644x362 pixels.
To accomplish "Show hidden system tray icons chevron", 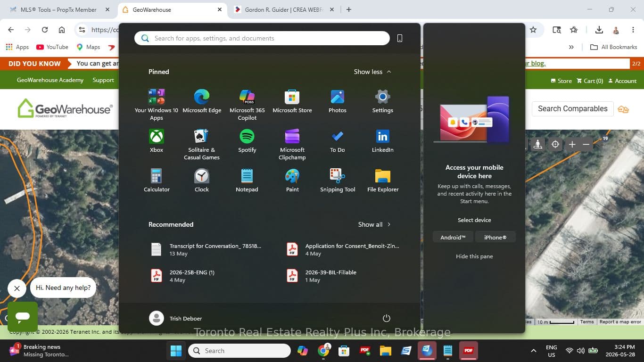I will coord(533,351).
